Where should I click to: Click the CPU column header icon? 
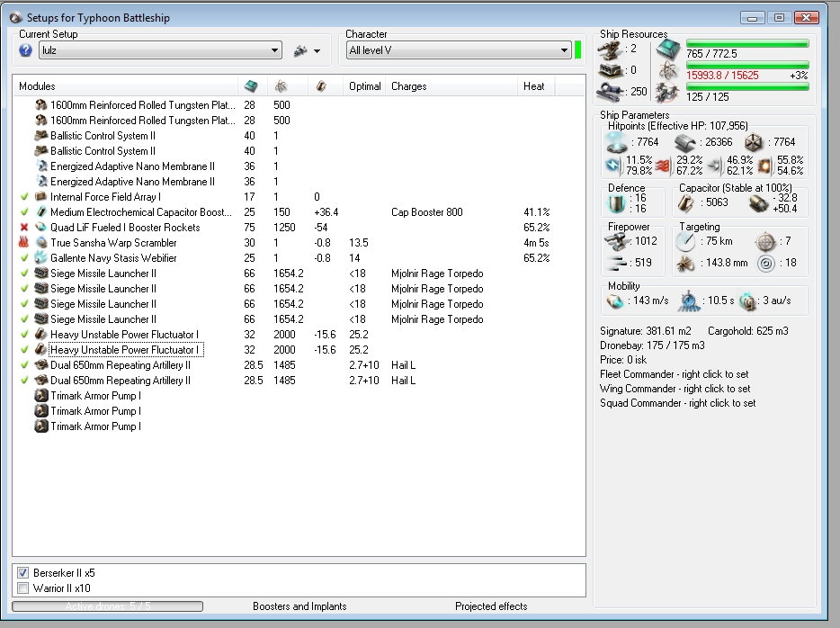point(251,86)
